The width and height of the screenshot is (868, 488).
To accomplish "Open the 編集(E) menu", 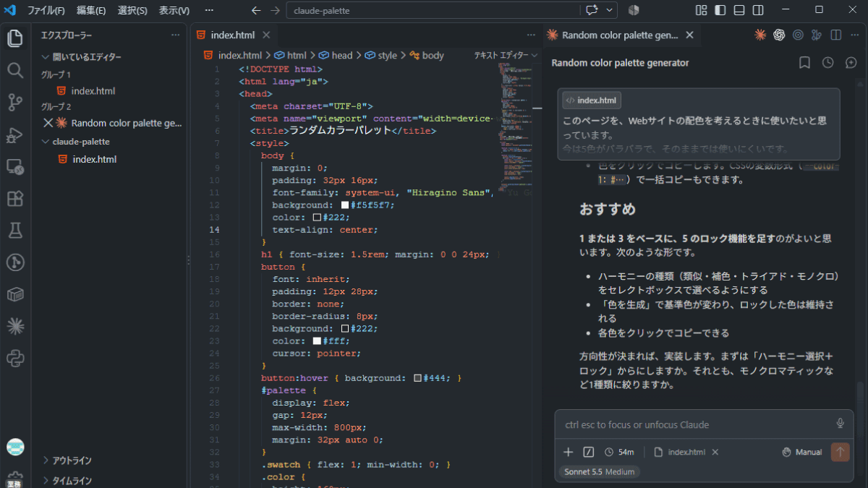I will point(91,10).
